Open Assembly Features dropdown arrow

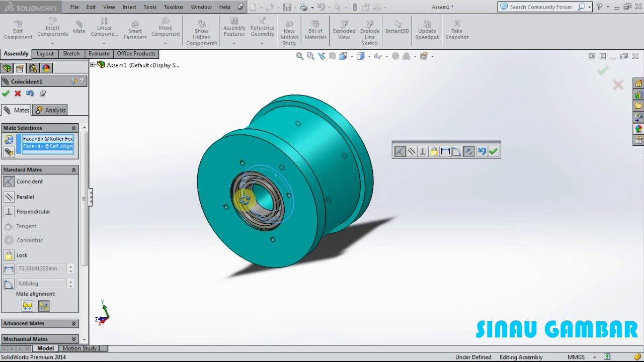point(234,44)
